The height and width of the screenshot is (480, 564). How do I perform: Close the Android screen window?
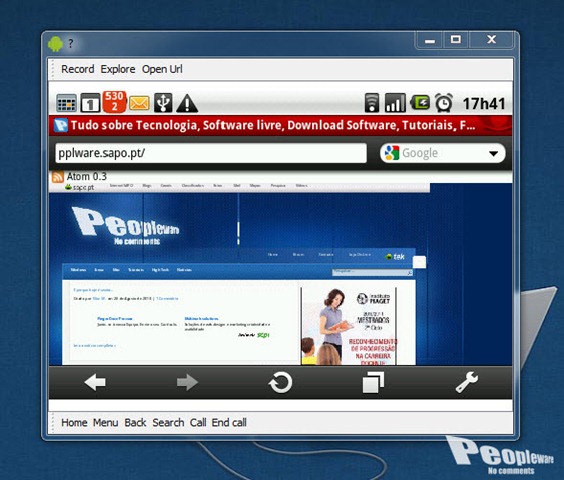[x=491, y=39]
